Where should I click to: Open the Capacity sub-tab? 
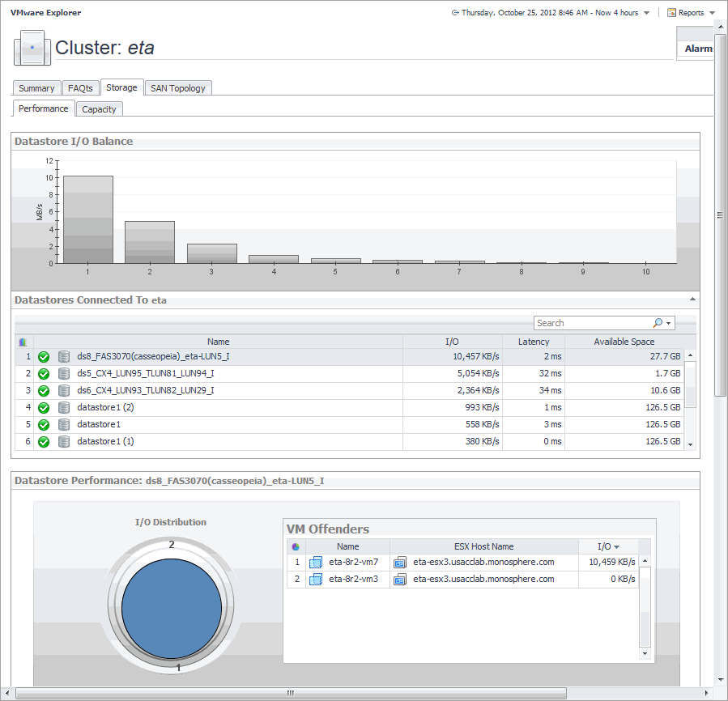click(x=100, y=109)
